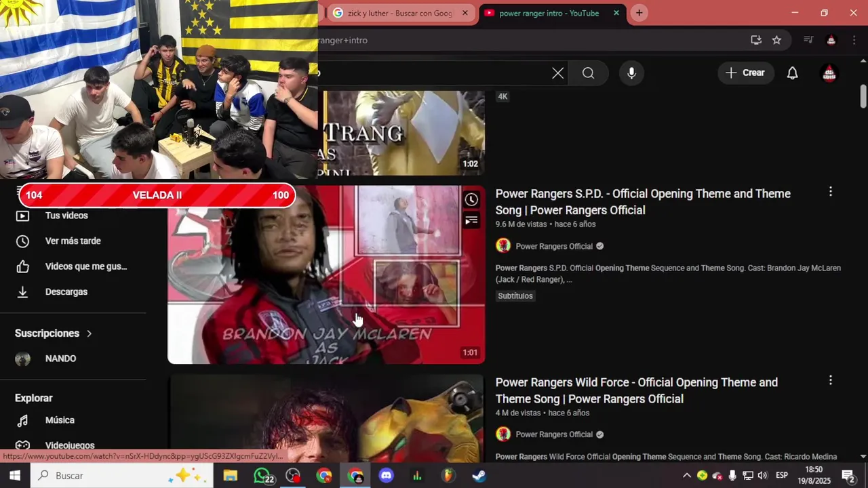Image resolution: width=868 pixels, height=488 pixels.
Task: Open the YouTube notifications bell
Action: coord(792,73)
